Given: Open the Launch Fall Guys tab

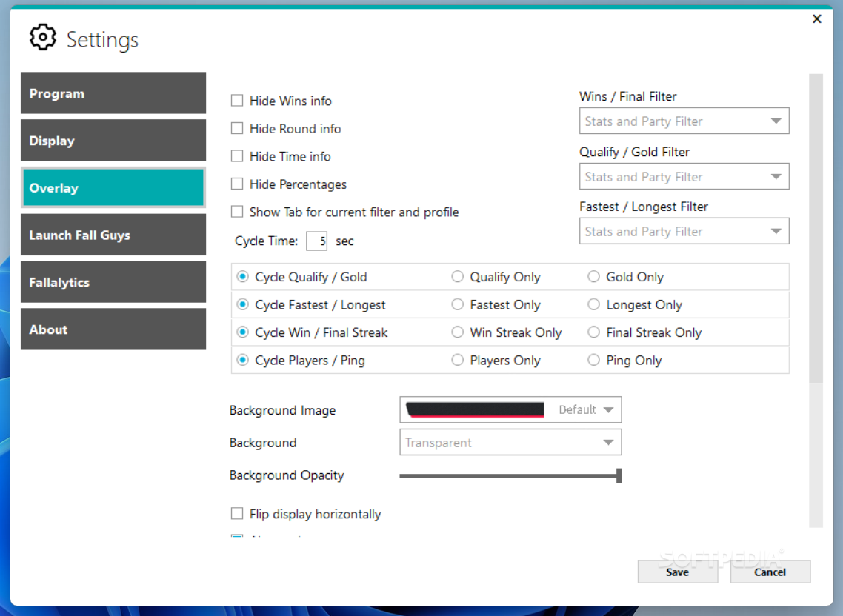Looking at the screenshot, I should 113,235.
